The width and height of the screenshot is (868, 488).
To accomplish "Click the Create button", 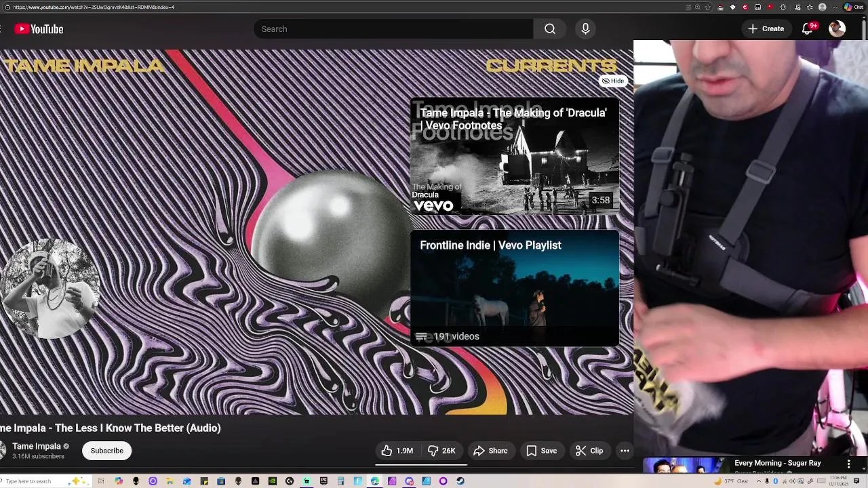I will click(766, 28).
